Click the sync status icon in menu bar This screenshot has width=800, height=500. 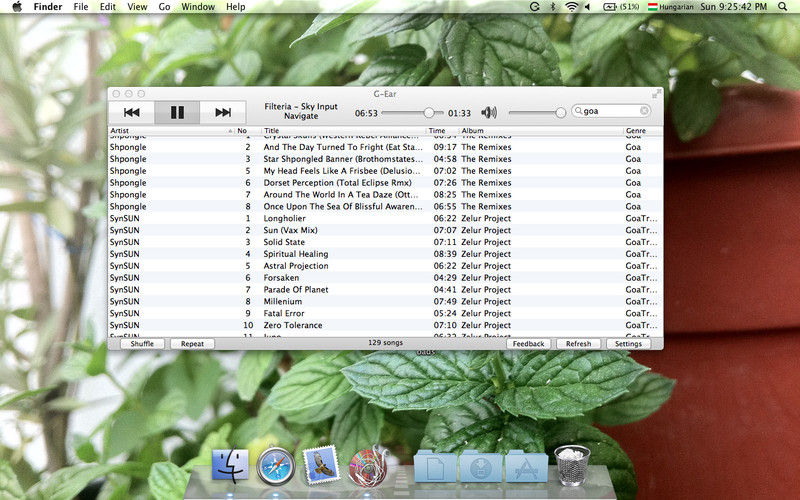coord(535,7)
